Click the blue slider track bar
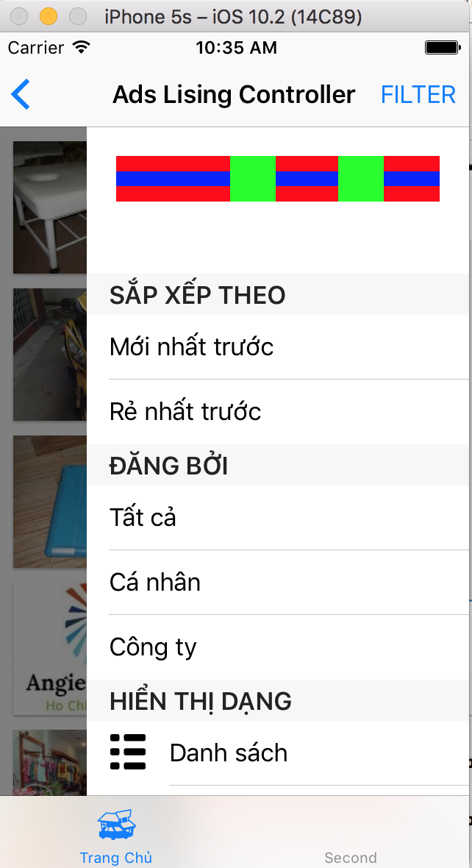 pos(278,179)
